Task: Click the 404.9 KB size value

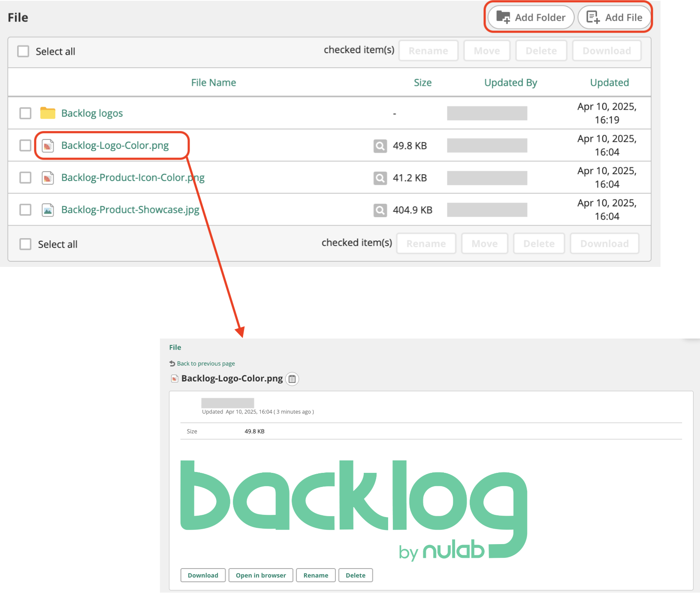Action: click(x=413, y=210)
